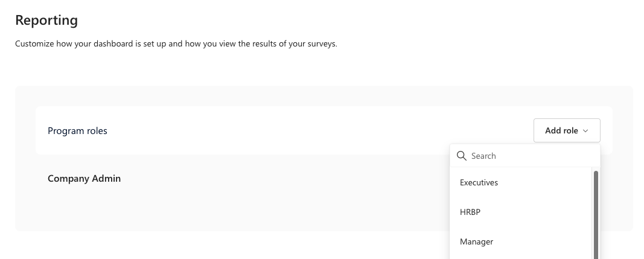Click blank page area below the gray roles panel
Image resolution: width=644 pixels, height=259 pixels.
pos(226,246)
